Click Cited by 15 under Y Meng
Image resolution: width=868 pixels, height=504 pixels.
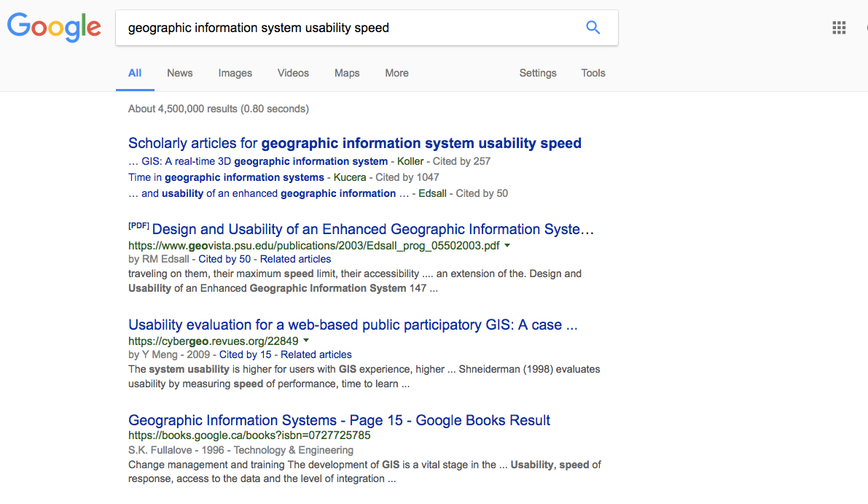(245, 354)
